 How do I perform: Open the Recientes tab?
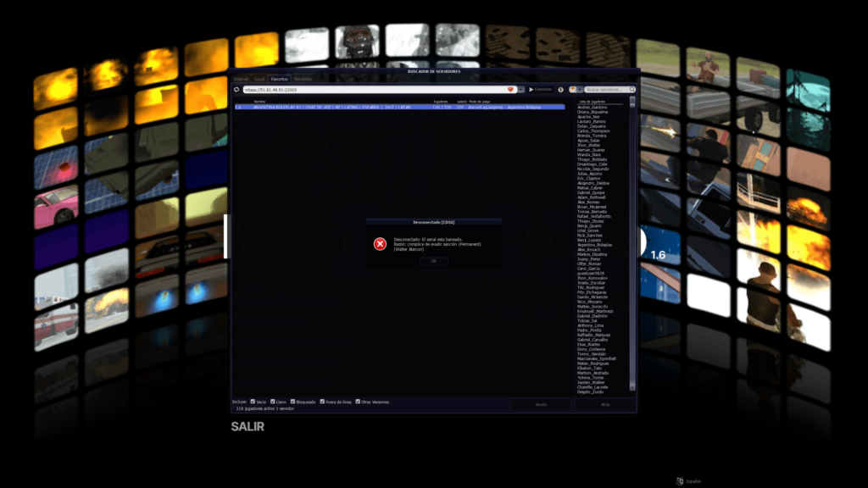pyautogui.click(x=303, y=79)
